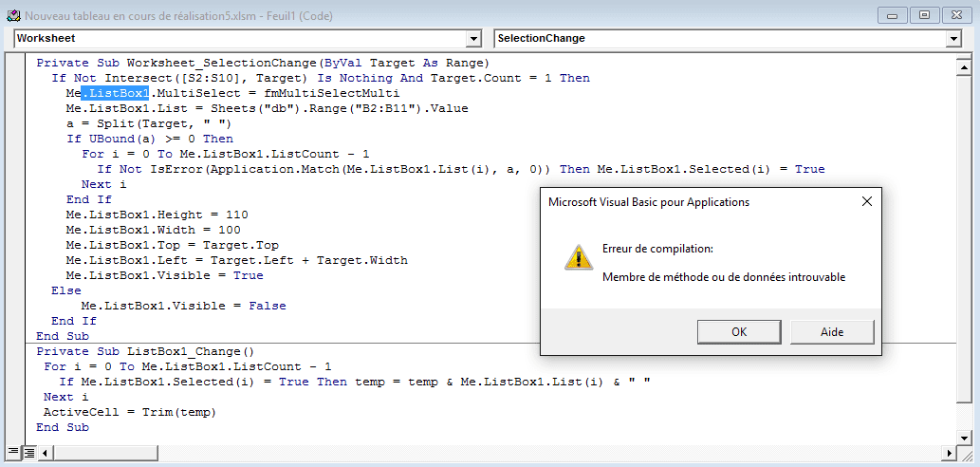Close the compile error dialog with X
The width and height of the screenshot is (980, 467).
866,201
